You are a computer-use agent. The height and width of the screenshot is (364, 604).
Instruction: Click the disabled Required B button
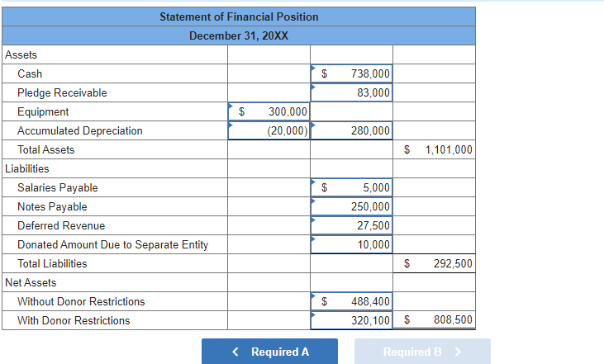click(x=422, y=352)
